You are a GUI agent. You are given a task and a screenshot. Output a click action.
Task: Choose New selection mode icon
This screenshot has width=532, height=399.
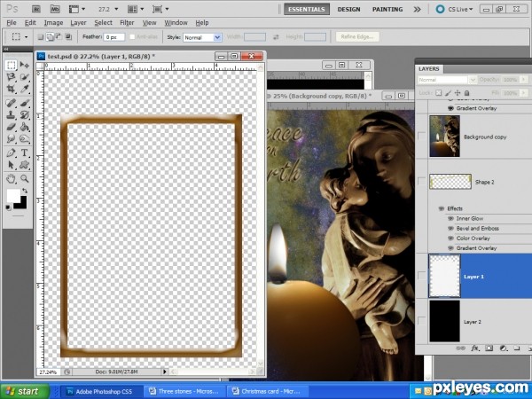click(41, 36)
